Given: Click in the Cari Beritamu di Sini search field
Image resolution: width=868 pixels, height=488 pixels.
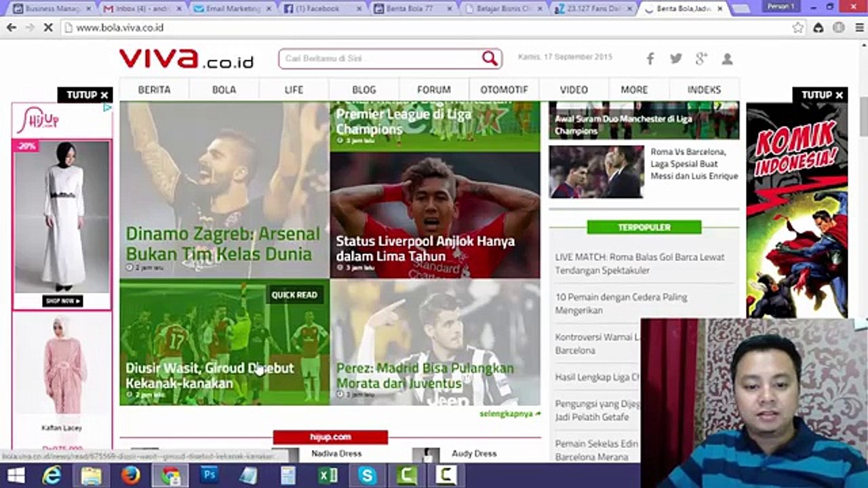Looking at the screenshot, I should 380,58.
